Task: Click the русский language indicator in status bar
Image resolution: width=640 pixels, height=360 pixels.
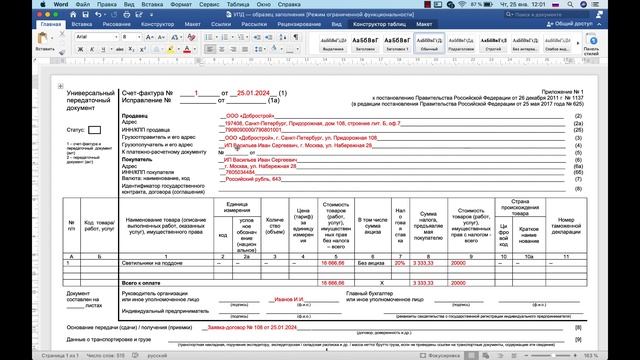Action: [x=157, y=356]
